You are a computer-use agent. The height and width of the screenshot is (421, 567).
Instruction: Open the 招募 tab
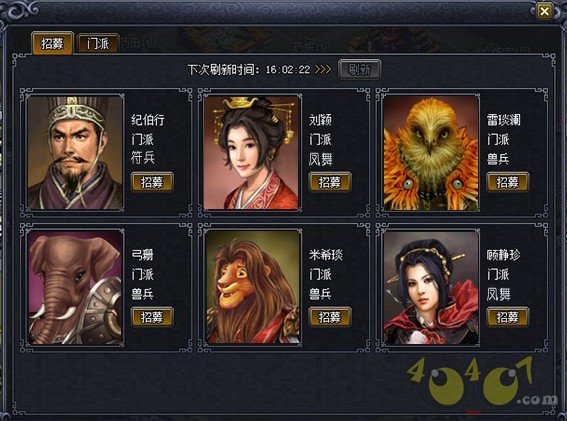point(52,43)
